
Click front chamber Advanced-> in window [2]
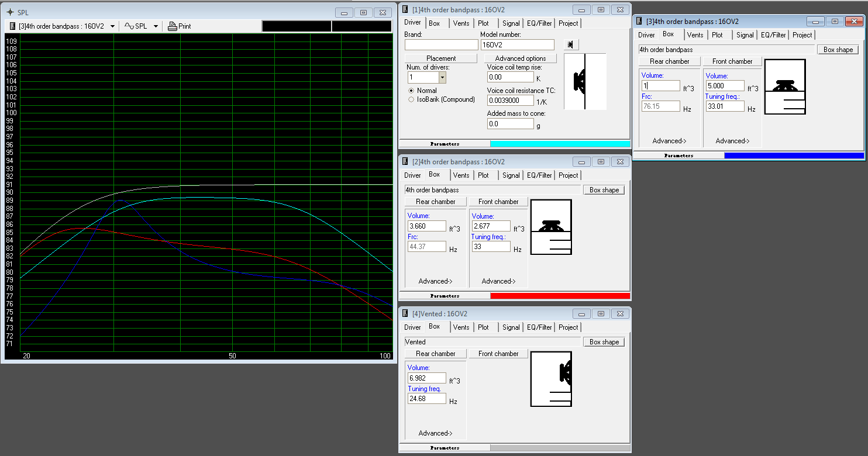tap(498, 281)
